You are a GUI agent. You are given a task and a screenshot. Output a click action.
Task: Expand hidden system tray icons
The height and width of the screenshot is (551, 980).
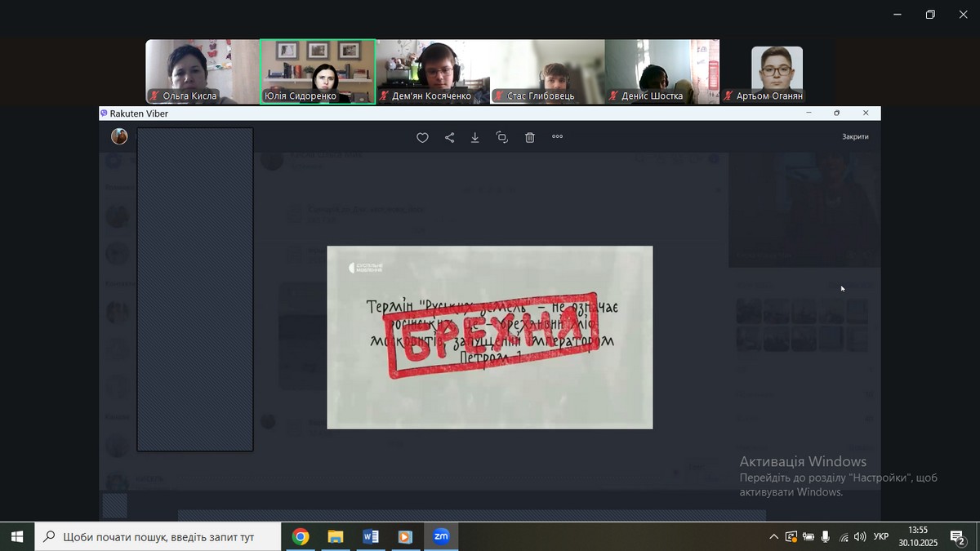tap(773, 537)
